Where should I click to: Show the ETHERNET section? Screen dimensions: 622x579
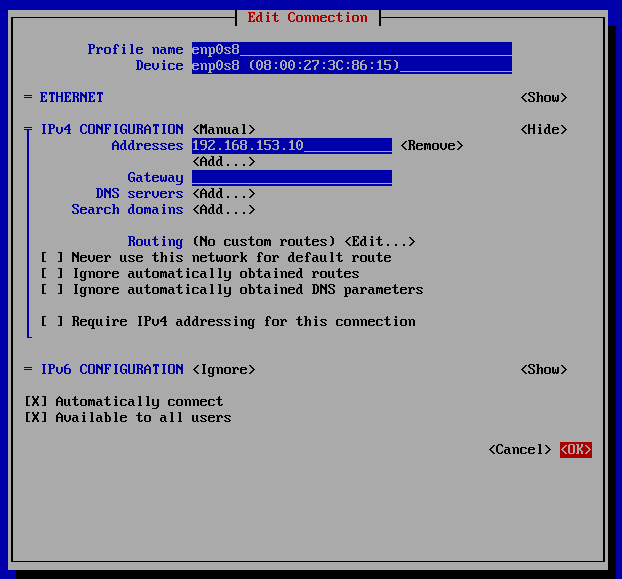tap(543, 98)
